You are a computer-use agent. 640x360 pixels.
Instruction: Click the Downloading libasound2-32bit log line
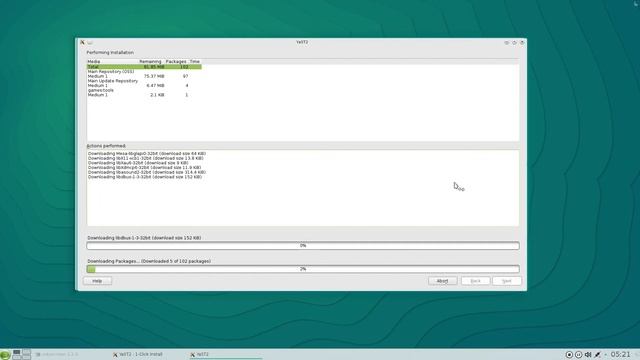click(147, 172)
